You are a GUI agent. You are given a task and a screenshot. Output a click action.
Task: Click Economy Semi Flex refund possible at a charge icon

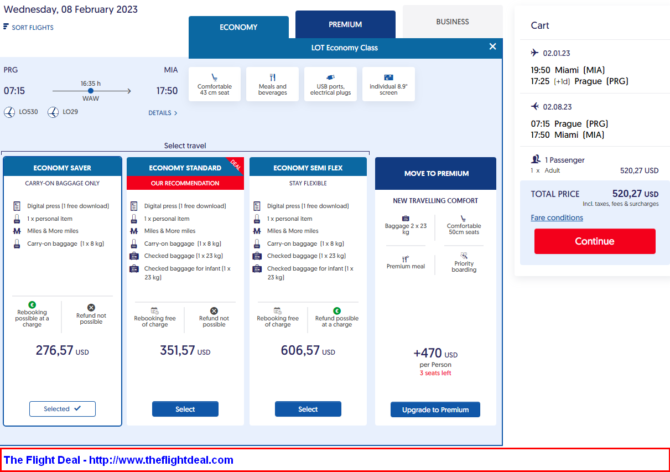point(337,311)
